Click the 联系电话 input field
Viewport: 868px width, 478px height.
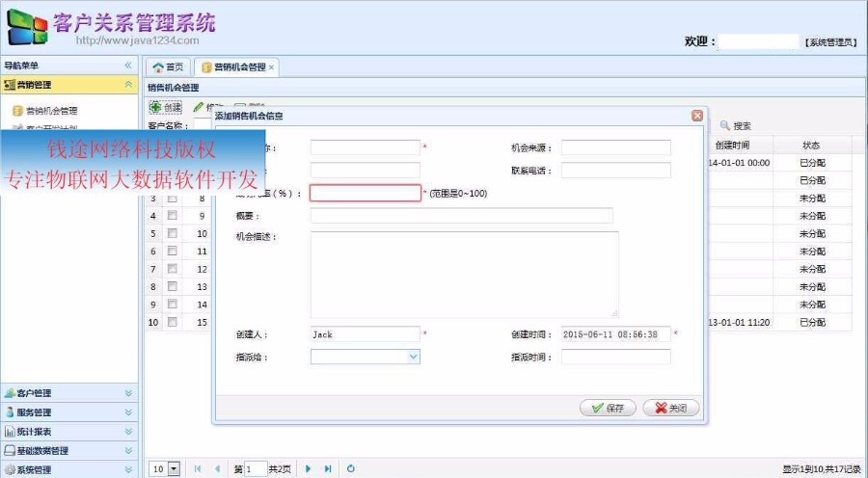coord(615,170)
